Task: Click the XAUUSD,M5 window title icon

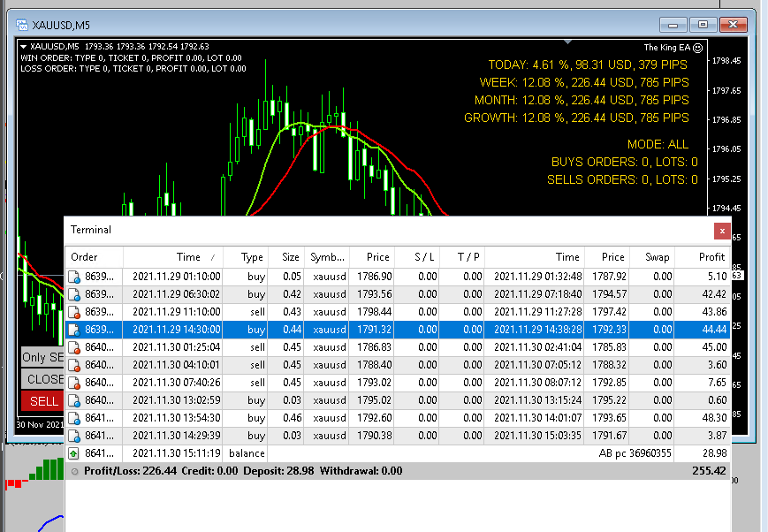Action: 21,25
